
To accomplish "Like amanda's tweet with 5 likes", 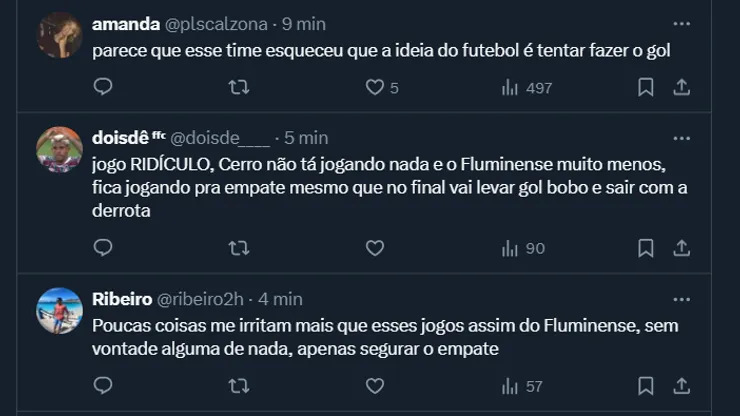I will click(375, 87).
